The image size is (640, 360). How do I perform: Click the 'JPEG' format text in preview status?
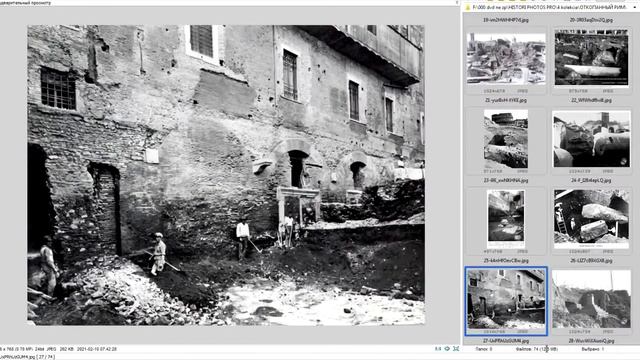pos(51,349)
